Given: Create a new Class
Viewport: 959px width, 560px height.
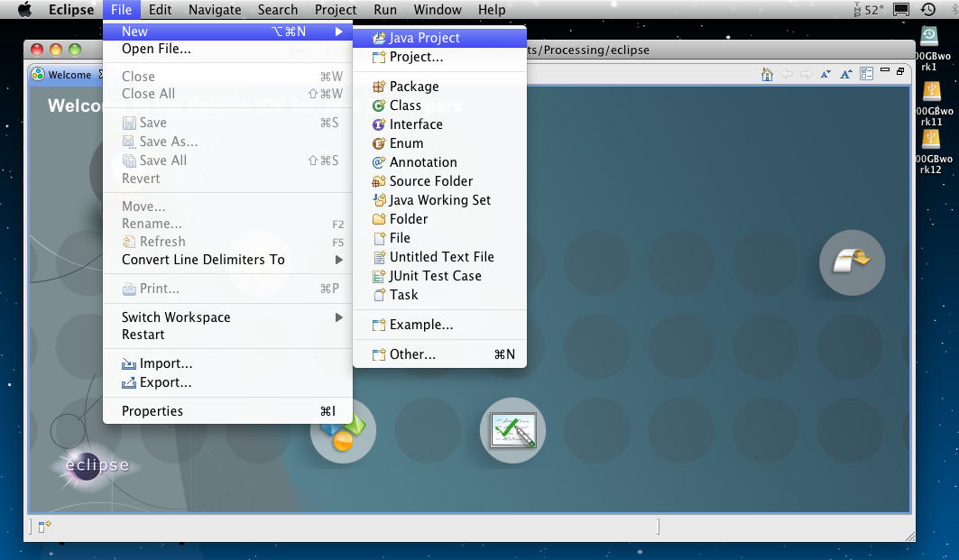Looking at the screenshot, I should (x=439, y=106).
